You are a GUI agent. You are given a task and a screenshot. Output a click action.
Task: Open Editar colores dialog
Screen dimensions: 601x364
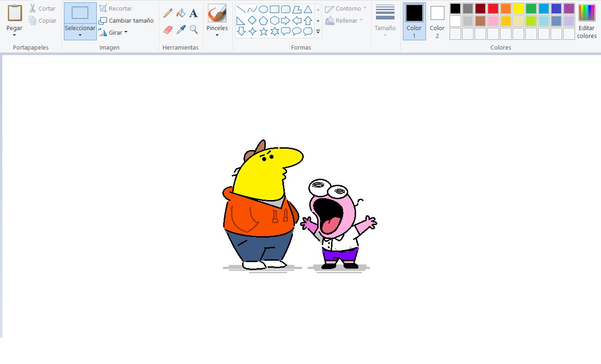tap(587, 21)
